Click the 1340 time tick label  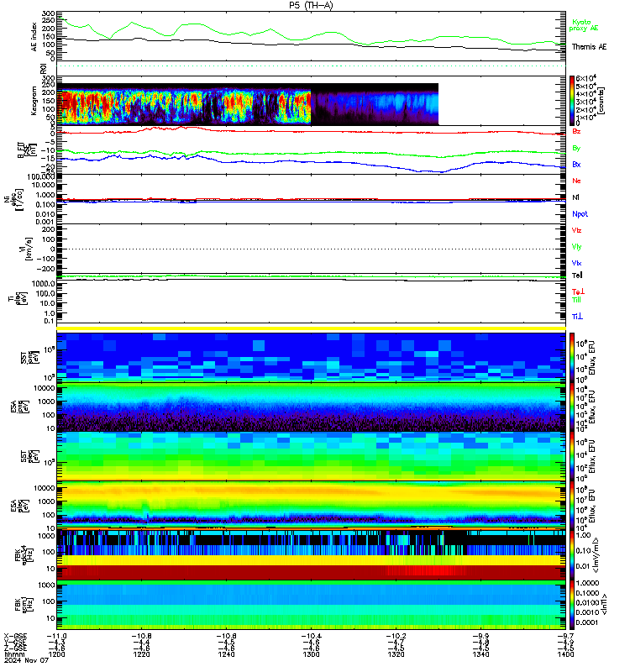(480, 654)
